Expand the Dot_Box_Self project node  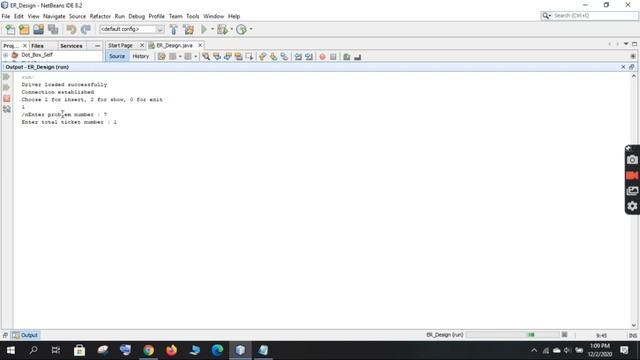click(x=6, y=55)
